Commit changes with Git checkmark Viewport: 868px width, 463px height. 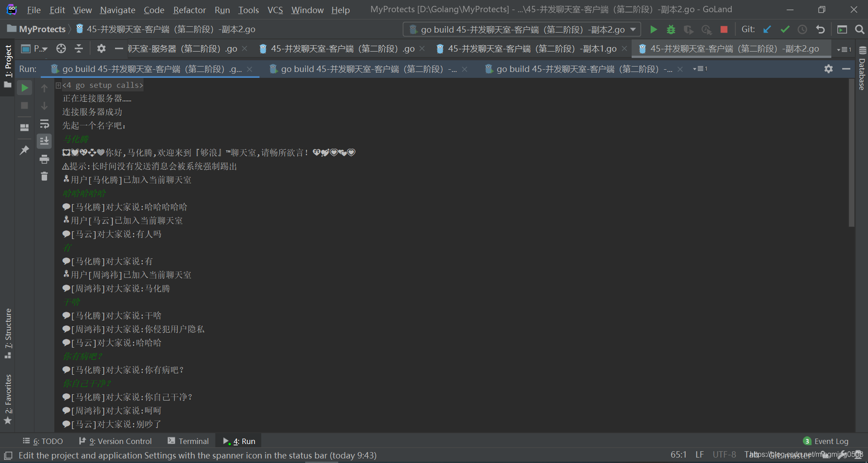[785, 29]
